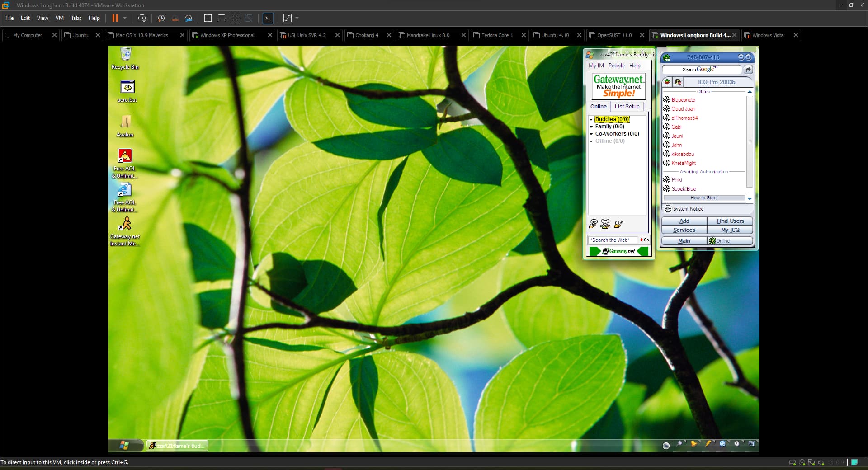This screenshot has width=868, height=470.
Task: Click the take snapshot clock icon
Action: click(x=161, y=18)
